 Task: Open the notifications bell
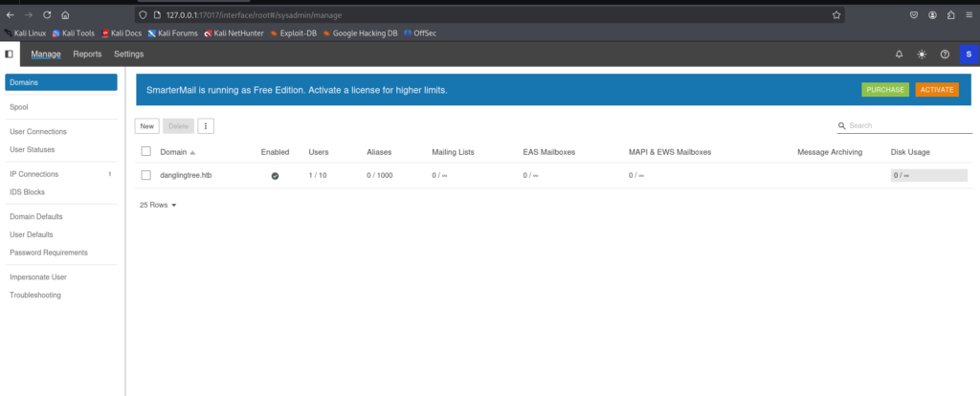(x=900, y=55)
